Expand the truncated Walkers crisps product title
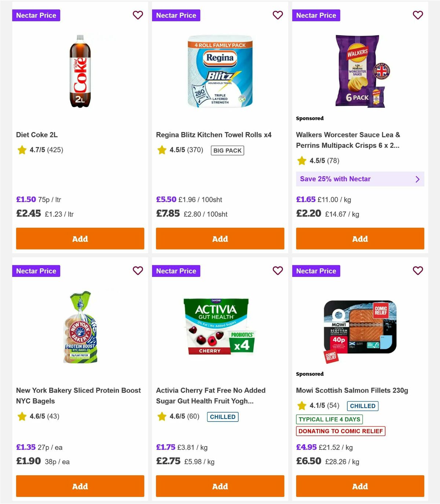This screenshot has width=440, height=504. (348, 140)
